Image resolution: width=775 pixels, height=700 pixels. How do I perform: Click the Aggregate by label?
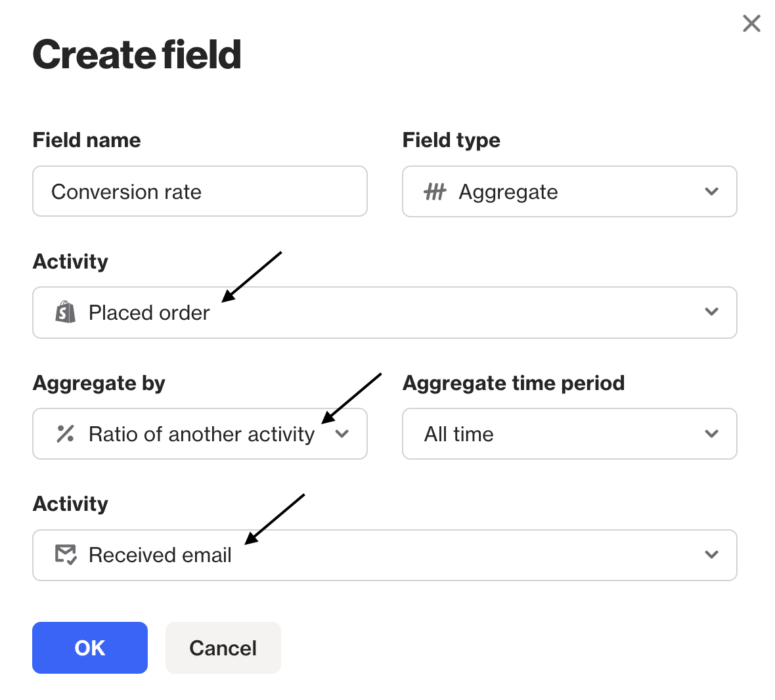[99, 384]
